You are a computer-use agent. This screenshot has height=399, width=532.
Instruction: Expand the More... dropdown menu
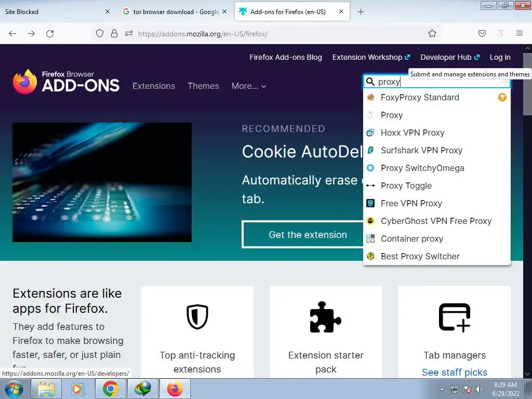coord(249,86)
